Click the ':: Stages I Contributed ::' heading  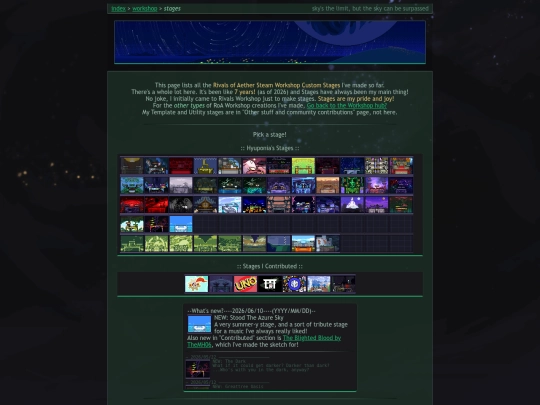[270, 266]
